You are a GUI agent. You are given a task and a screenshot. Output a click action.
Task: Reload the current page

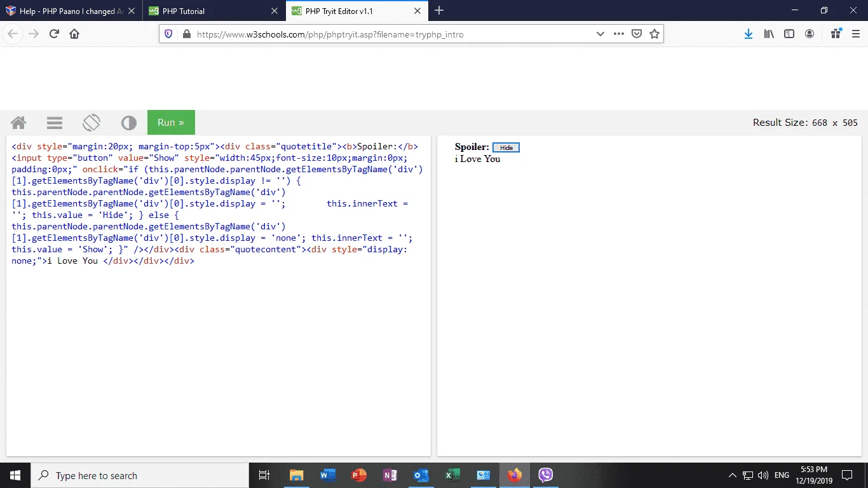[54, 34]
